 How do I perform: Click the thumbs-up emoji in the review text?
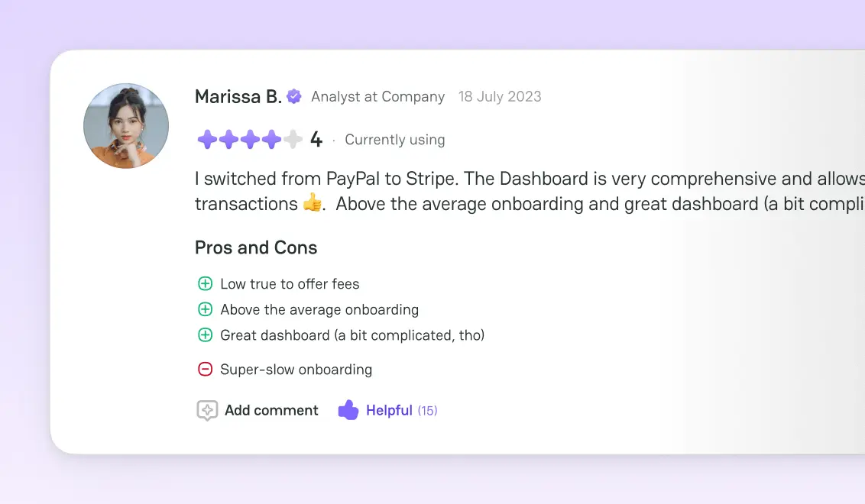click(x=312, y=203)
